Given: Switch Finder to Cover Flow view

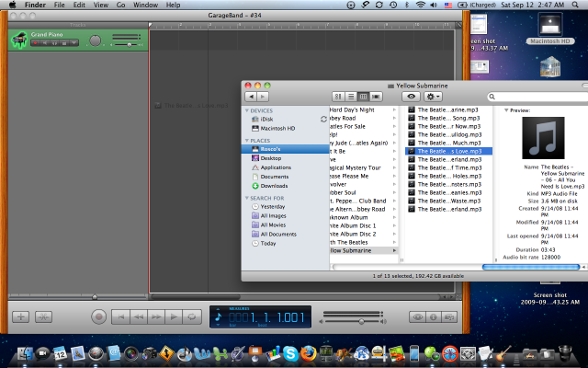Looking at the screenshot, I should tap(376, 97).
